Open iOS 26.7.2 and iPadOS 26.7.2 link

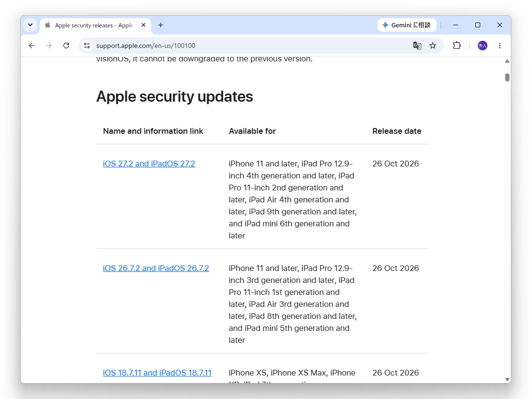pyautogui.click(x=156, y=268)
